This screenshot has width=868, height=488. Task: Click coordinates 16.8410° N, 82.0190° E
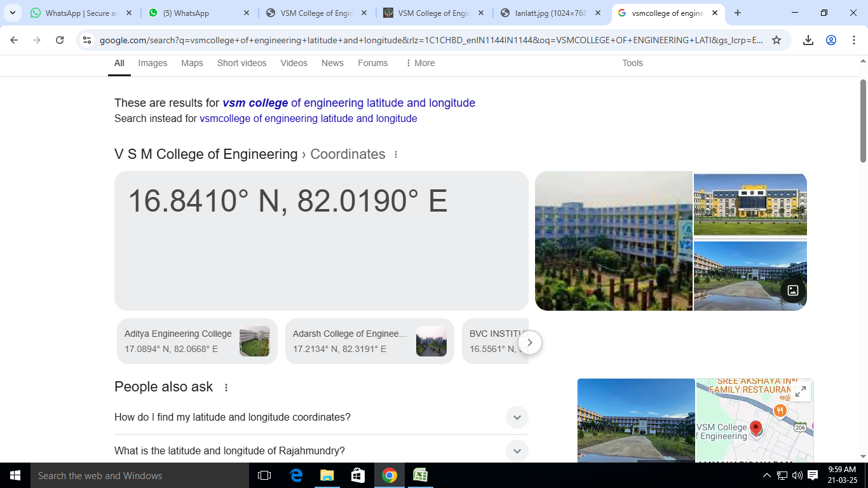(288, 201)
